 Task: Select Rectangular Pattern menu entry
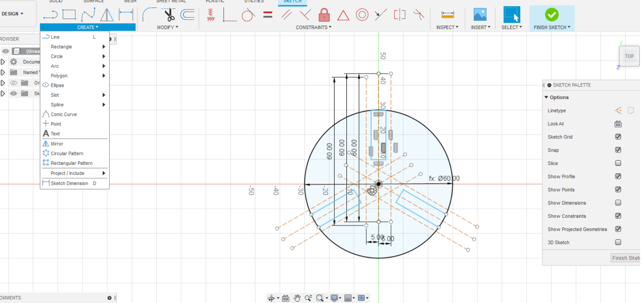pos(74,163)
